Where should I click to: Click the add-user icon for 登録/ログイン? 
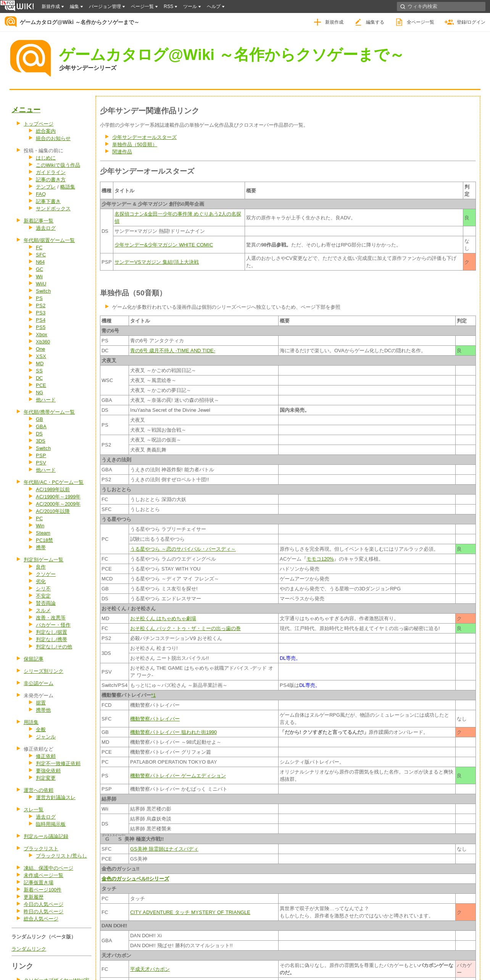(x=449, y=22)
